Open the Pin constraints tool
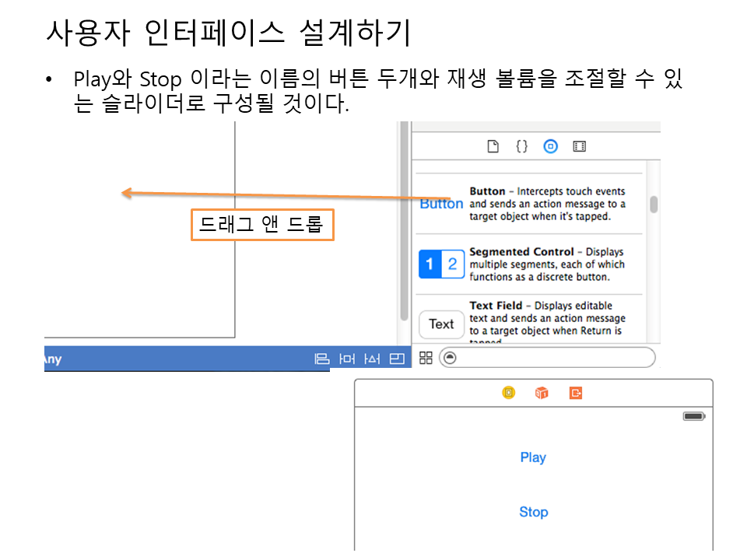Screen dimensions: 747x560 [x=347, y=359]
